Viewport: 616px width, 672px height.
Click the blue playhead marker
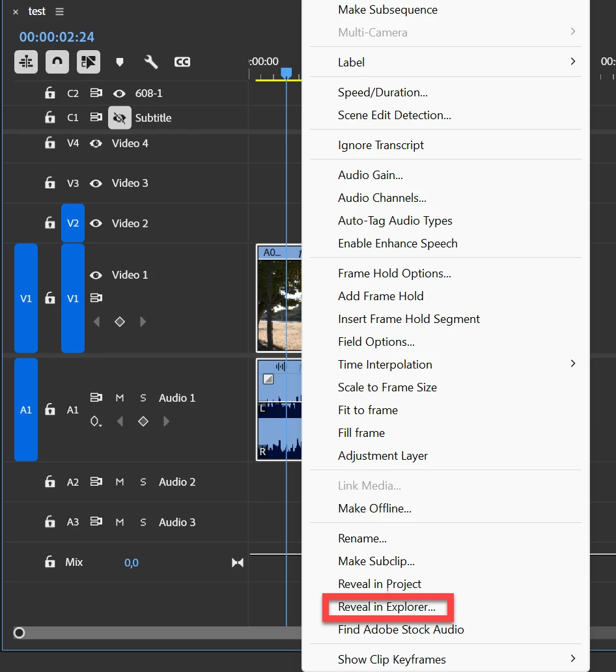(x=287, y=73)
